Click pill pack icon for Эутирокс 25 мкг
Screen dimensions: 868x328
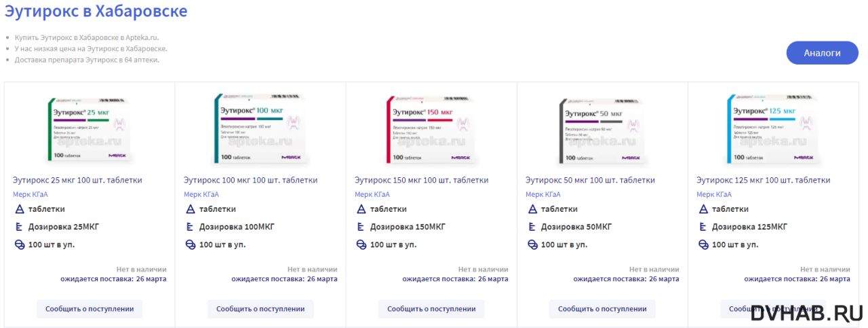19,244
